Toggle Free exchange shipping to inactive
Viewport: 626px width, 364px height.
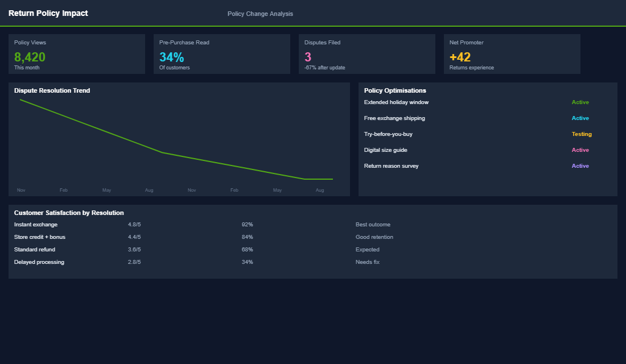580,118
